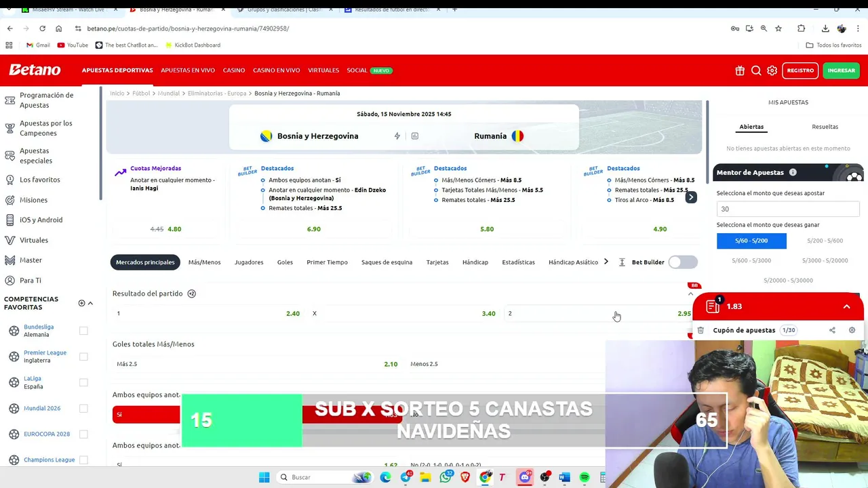Image resolution: width=868 pixels, height=488 pixels.
Task: Click the Windows taskbar Buscar search box
Action: pyautogui.click(x=323, y=477)
